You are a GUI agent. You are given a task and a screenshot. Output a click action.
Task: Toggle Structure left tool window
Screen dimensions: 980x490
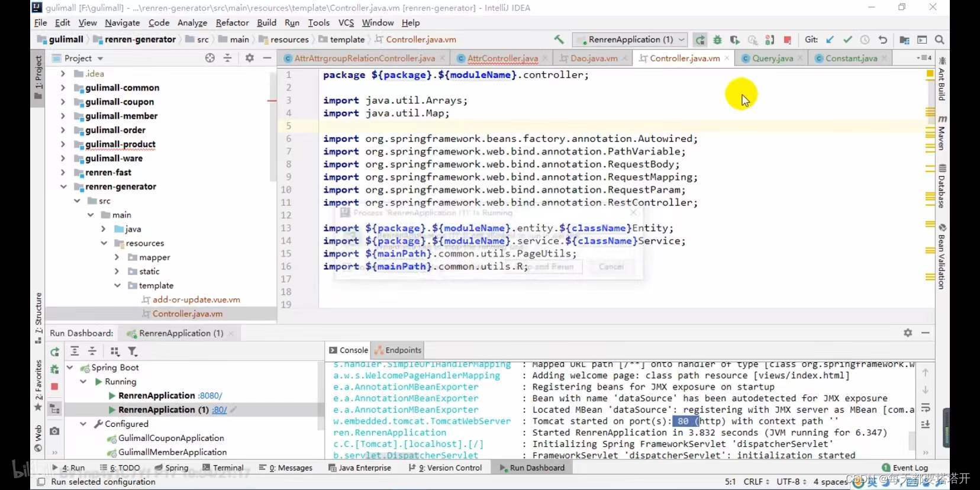click(x=38, y=318)
